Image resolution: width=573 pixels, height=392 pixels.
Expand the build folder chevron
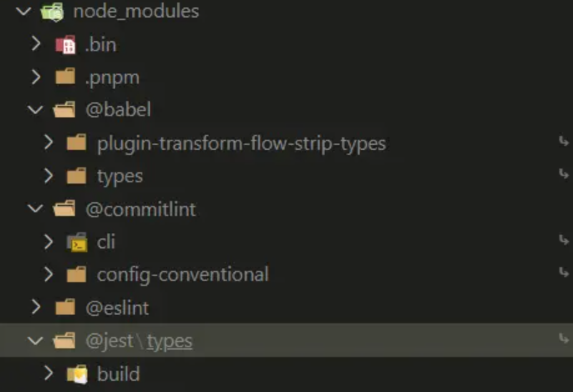pos(48,373)
